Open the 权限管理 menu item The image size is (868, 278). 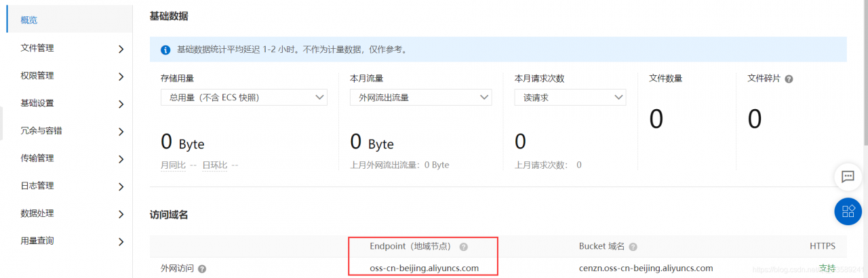pyautogui.click(x=37, y=76)
